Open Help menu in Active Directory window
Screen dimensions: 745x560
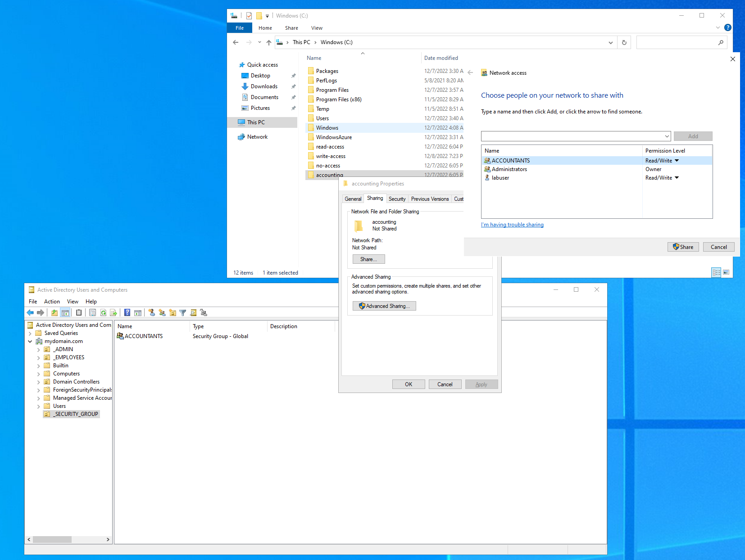coord(91,302)
